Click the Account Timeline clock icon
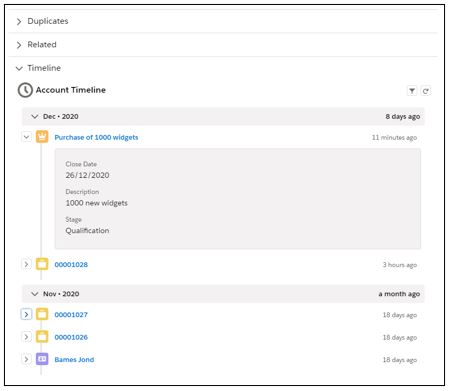This screenshot has width=449, height=391. point(25,90)
